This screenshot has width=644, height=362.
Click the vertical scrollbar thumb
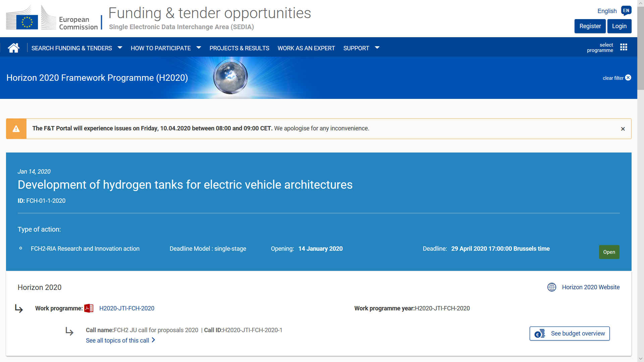click(641, 48)
